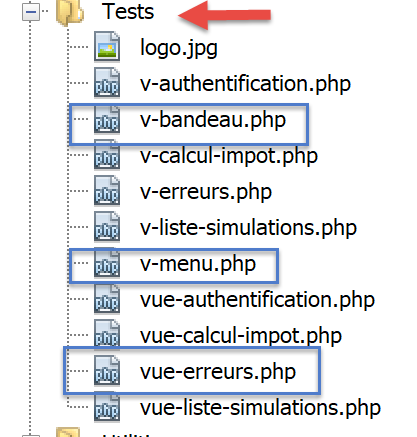Screen dimensions: 417x437
Task: Select the vue-liste-simulations.php file
Action: 260,408
